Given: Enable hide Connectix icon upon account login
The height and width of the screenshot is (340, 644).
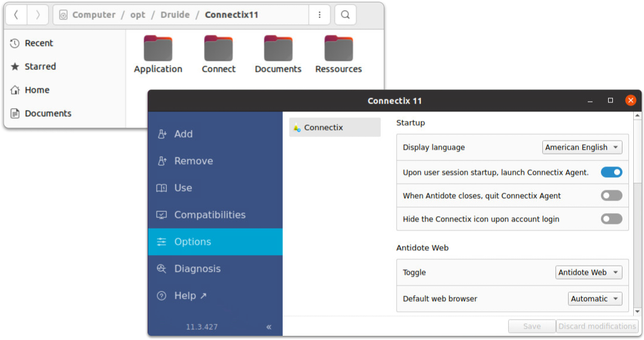Looking at the screenshot, I should [x=611, y=219].
